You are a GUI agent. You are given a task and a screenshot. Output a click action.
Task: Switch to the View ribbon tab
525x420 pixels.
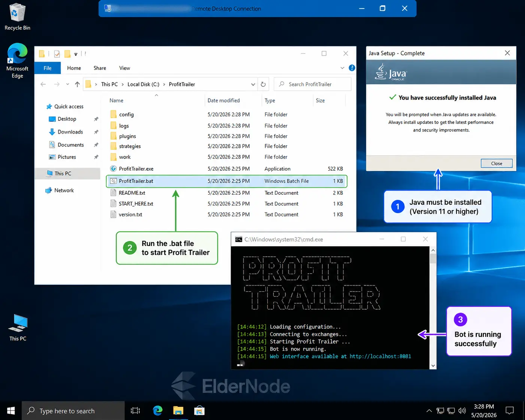click(x=125, y=68)
